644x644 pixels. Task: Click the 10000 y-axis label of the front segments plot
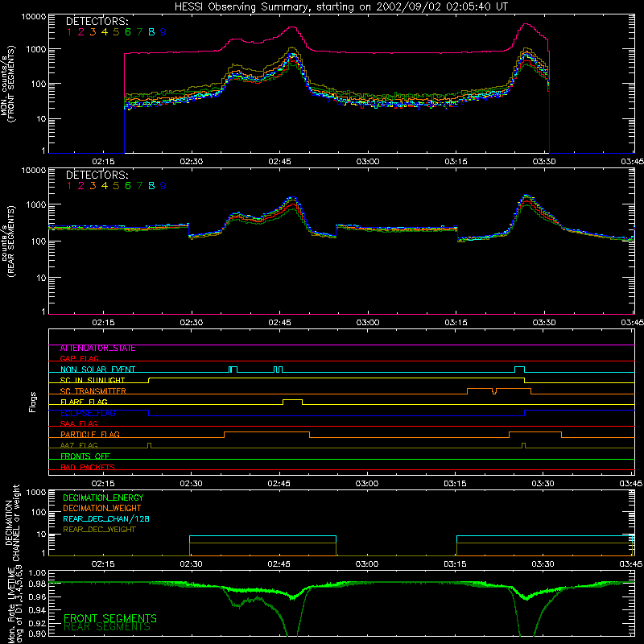click(x=34, y=16)
